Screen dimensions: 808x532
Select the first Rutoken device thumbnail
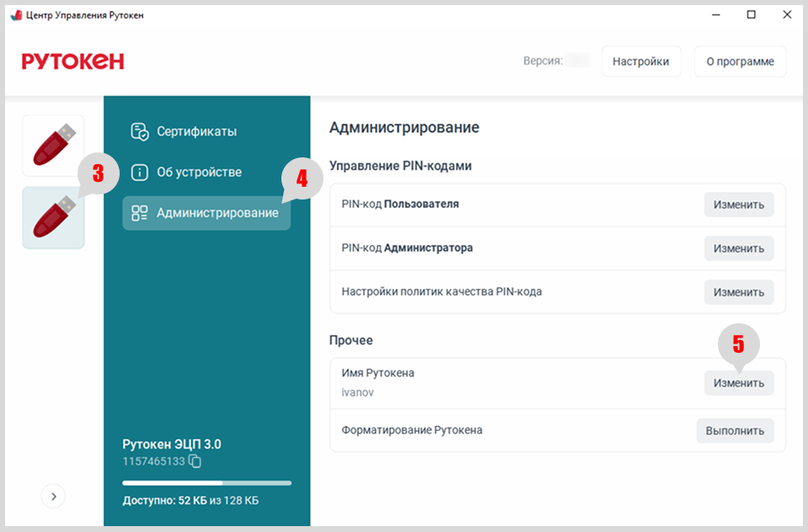(53, 145)
